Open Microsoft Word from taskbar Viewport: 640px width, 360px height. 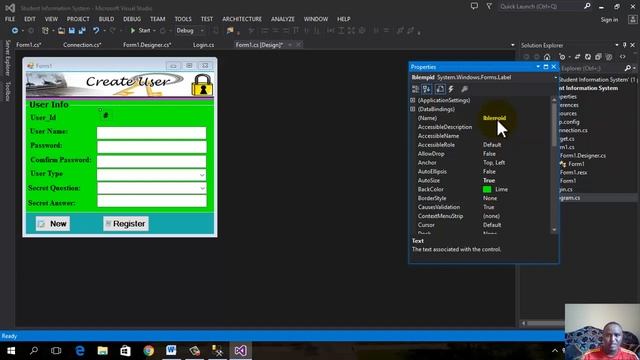[x=171, y=351]
